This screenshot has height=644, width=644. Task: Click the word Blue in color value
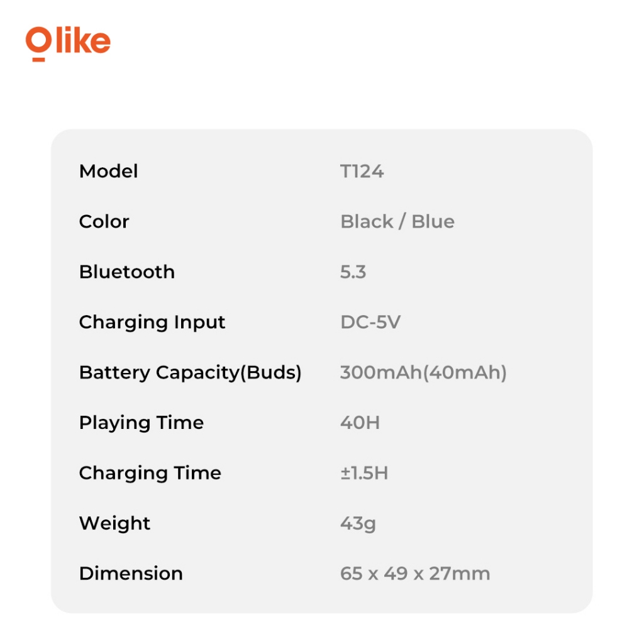tap(433, 221)
